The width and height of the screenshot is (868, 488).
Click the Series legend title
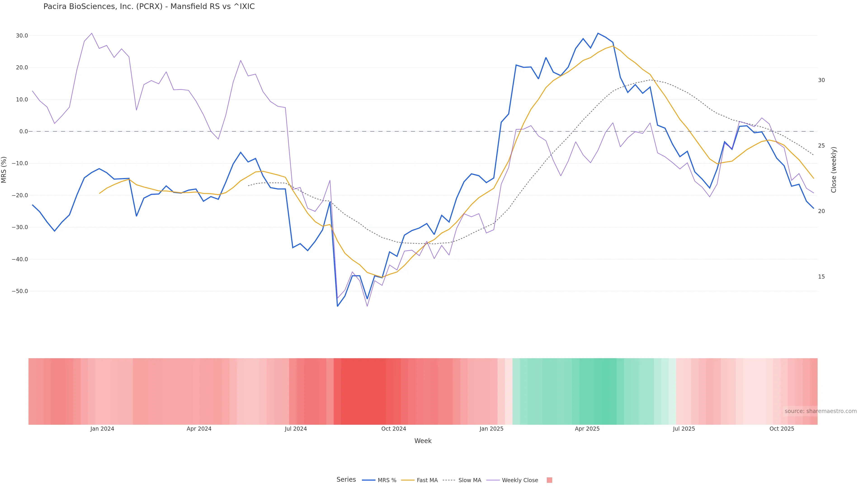[x=346, y=480]
